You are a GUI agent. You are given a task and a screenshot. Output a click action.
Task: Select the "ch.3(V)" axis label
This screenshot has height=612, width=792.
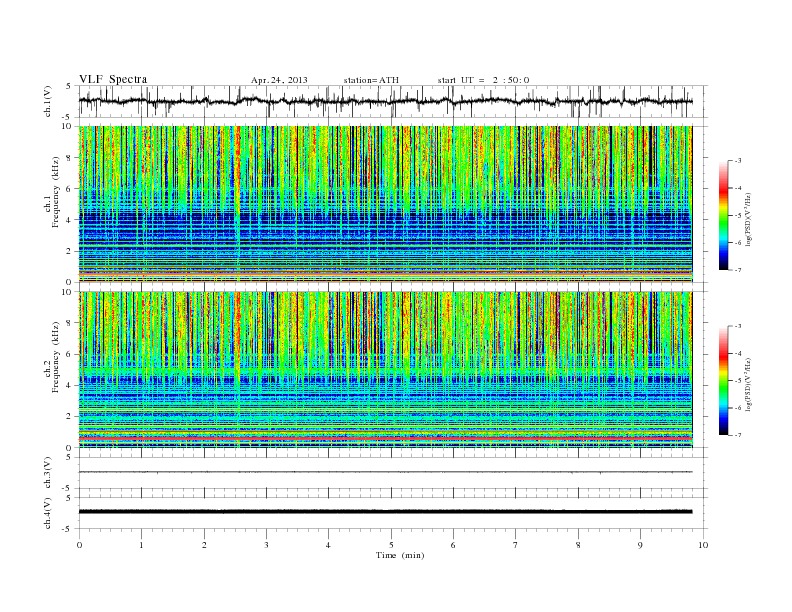coord(48,472)
